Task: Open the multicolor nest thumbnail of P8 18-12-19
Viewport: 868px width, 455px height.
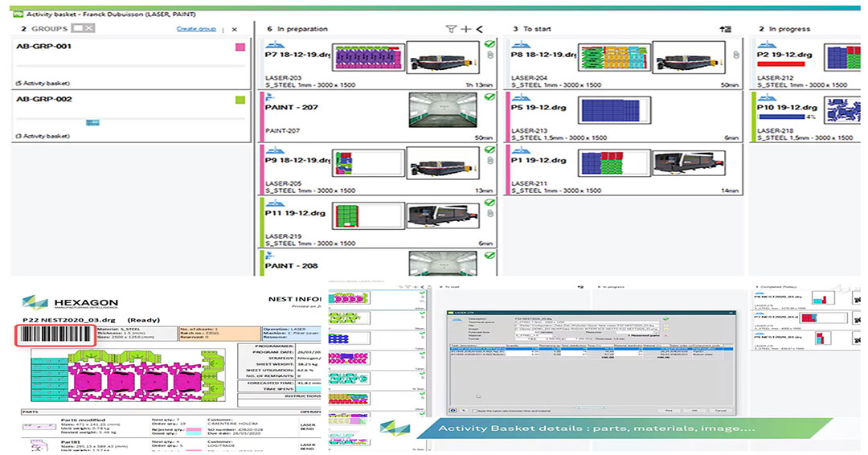Action: [615, 57]
